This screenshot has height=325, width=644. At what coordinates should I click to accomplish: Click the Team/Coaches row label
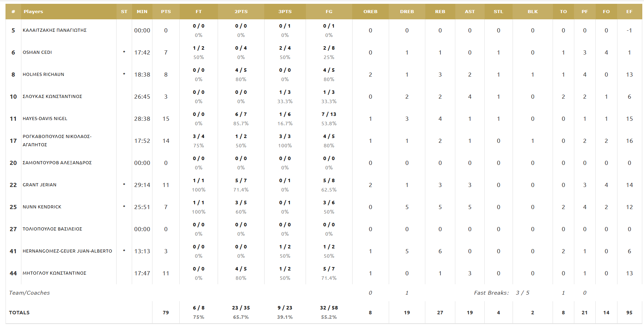pos(29,293)
